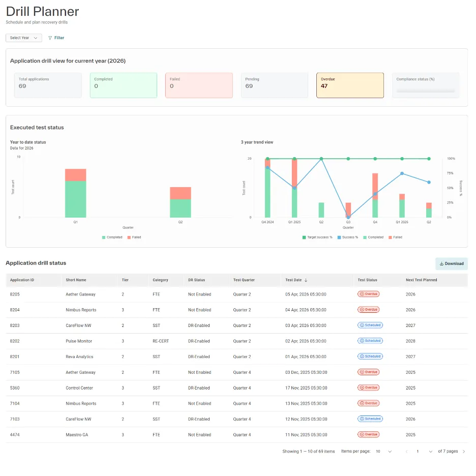Select the Completed summary card
Viewport: 476px width, 476px height.
pos(124,85)
